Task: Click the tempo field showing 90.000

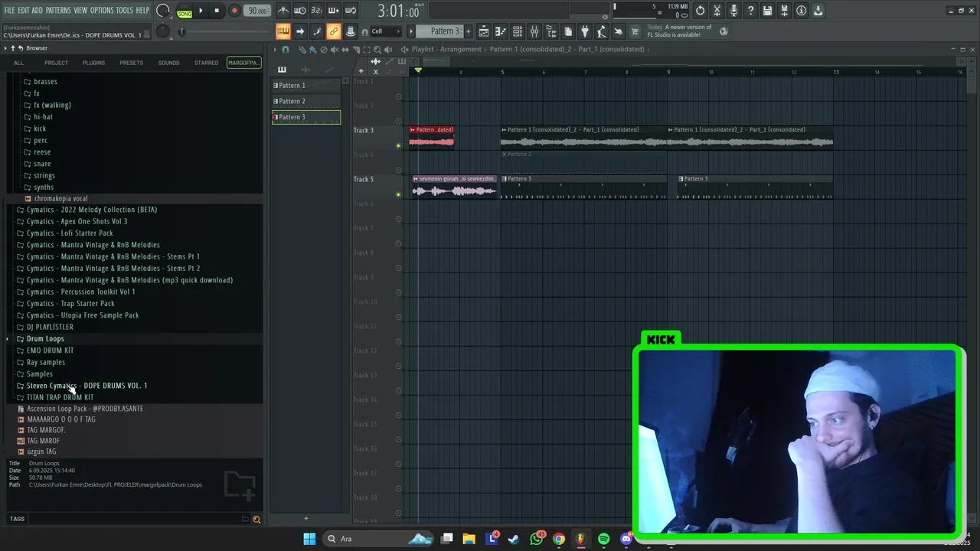Action: (x=257, y=11)
